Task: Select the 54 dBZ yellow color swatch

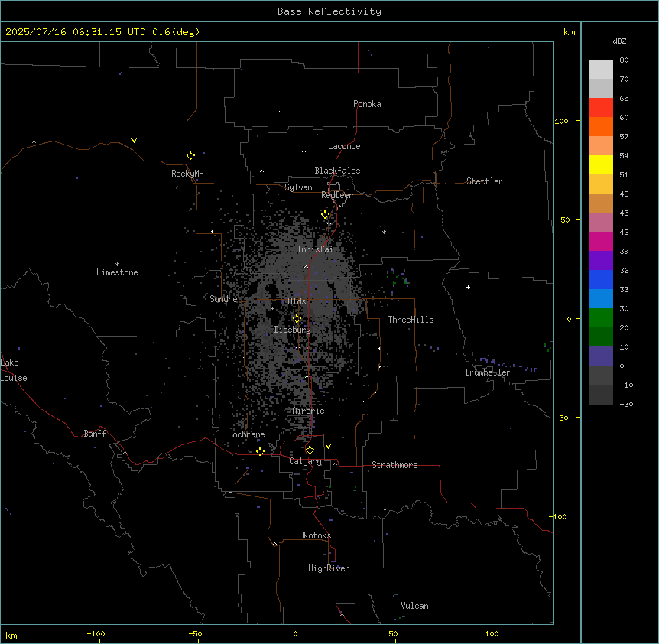Action: pyautogui.click(x=601, y=164)
